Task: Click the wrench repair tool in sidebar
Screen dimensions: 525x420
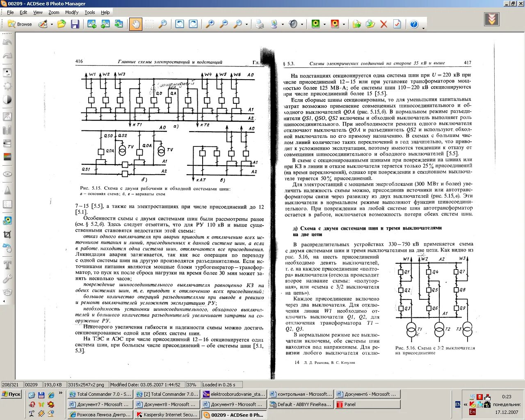Action: (x=7, y=279)
